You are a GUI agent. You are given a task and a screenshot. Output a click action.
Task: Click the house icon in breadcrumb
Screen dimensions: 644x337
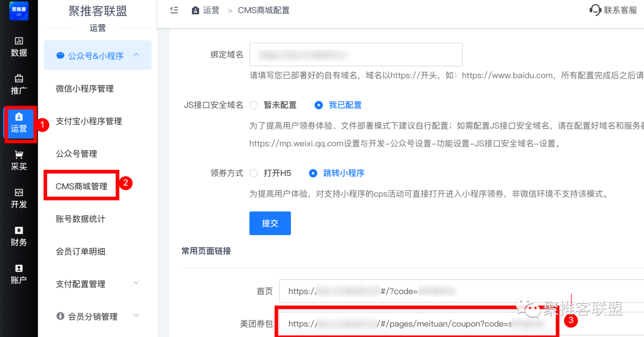coord(196,11)
